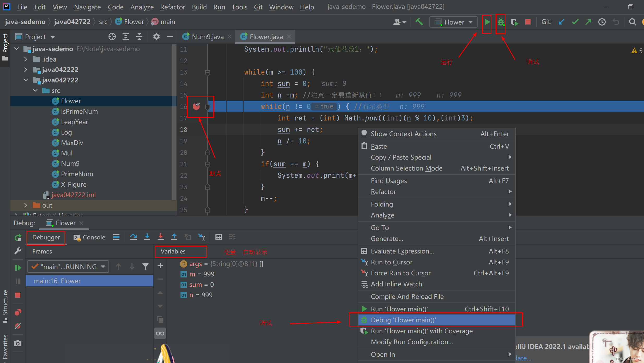Click Resume Program in debug sidebar
Image resolution: width=644 pixels, height=363 pixels.
(x=18, y=268)
